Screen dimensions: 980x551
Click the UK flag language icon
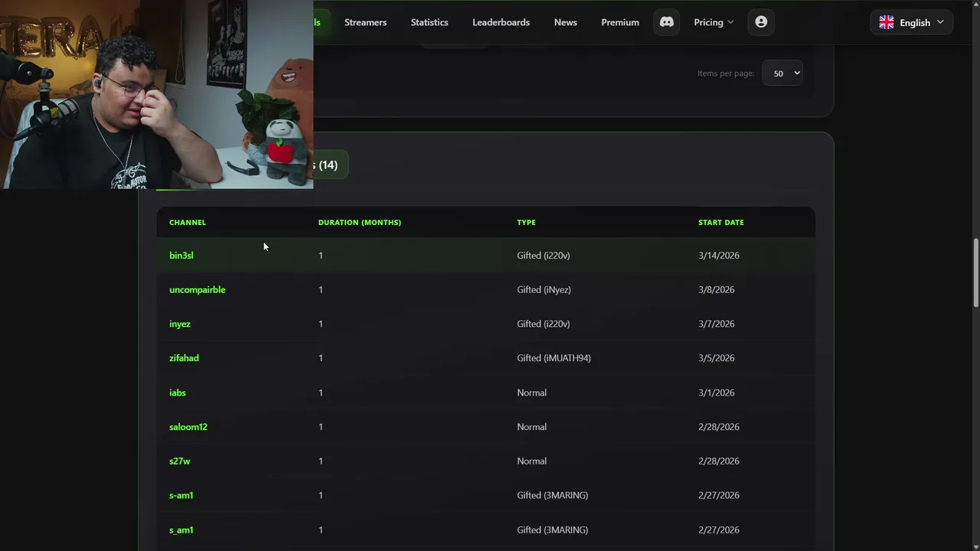(887, 22)
